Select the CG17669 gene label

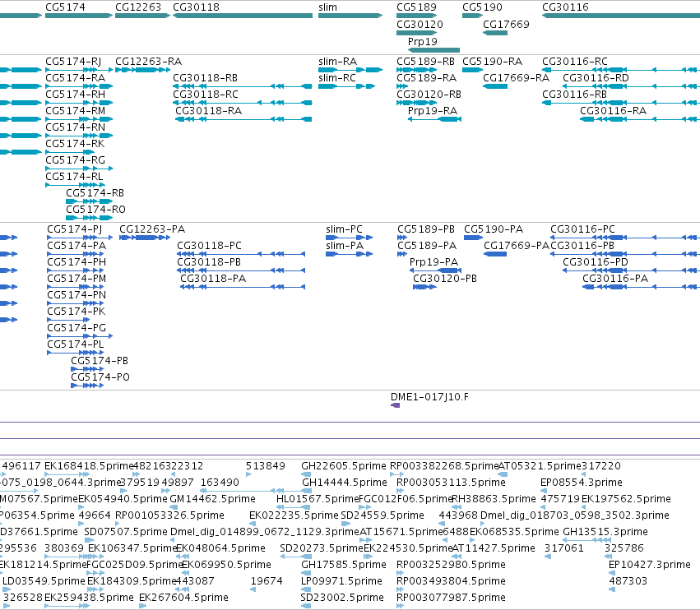[506, 24]
